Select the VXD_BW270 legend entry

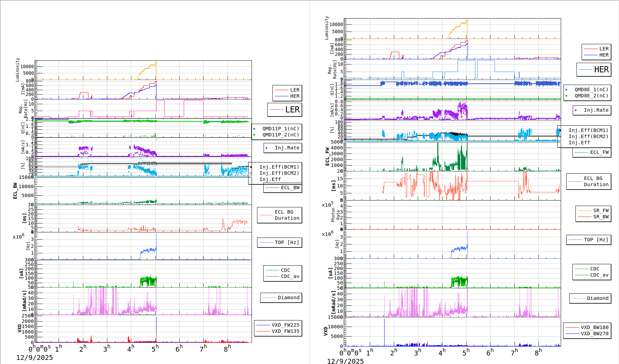(594, 333)
